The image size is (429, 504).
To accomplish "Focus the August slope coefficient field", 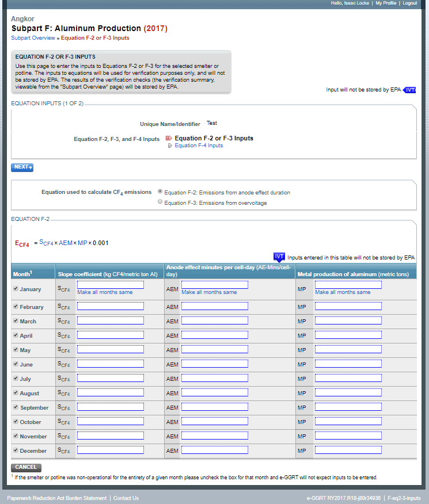I will 111,392.
